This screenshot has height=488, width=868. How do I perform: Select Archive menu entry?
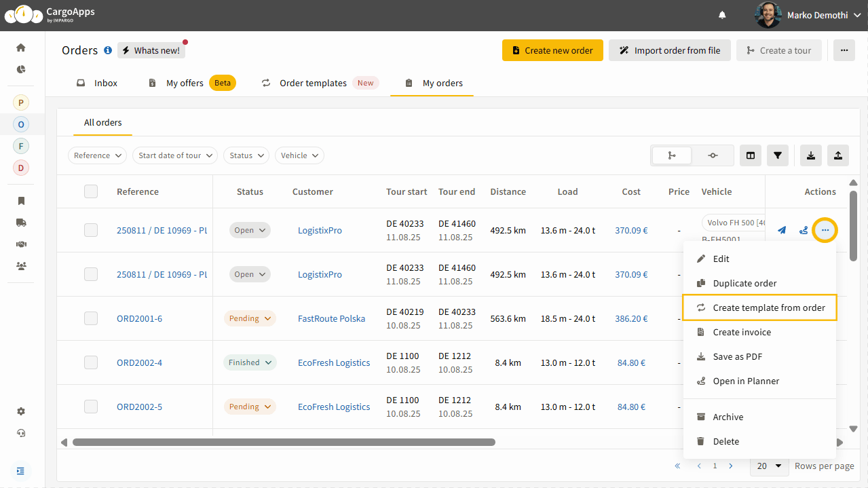coord(759,417)
